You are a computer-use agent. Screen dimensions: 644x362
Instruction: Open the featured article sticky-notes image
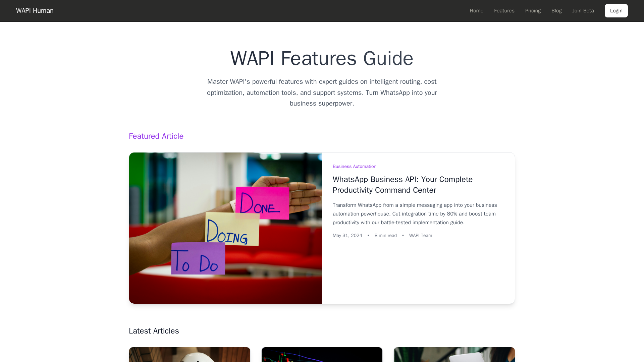coord(225,228)
